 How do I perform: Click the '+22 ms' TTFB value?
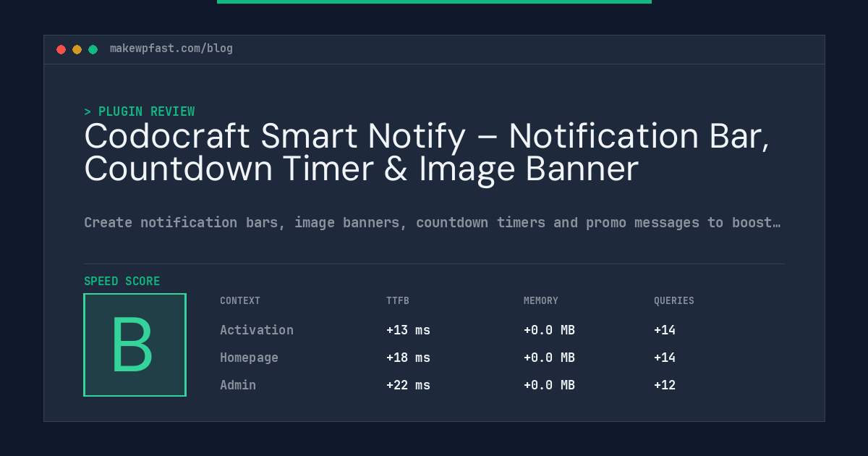tap(408, 385)
